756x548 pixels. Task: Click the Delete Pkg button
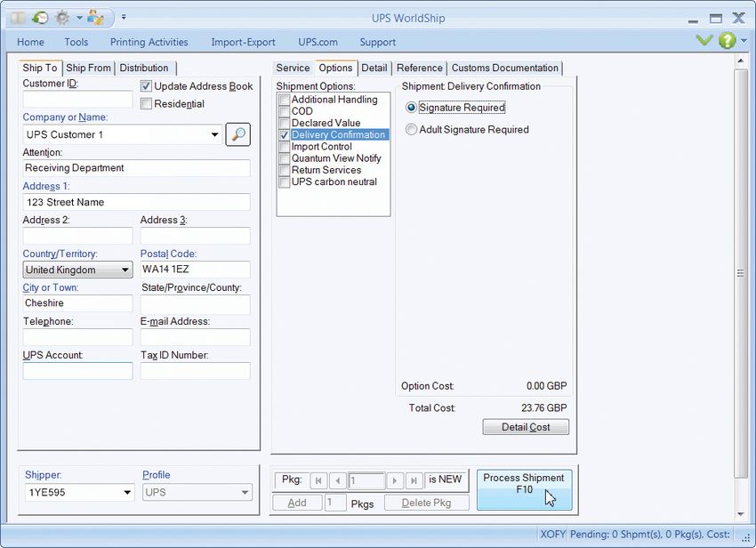426,503
